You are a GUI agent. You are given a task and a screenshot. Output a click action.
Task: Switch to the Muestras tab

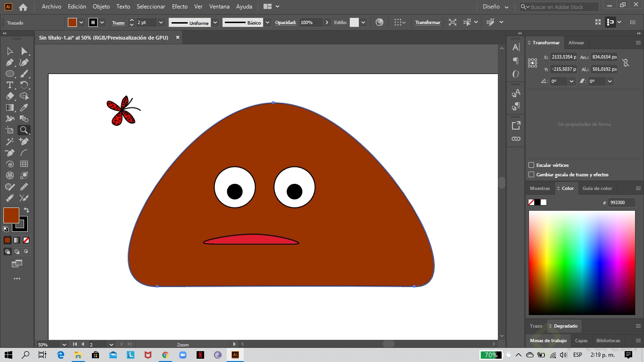click(x=540, y=188)
